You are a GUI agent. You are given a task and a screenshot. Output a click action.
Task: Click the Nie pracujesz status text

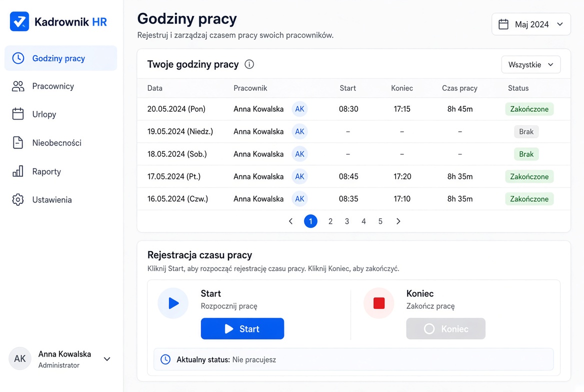(x=254, y=359)
